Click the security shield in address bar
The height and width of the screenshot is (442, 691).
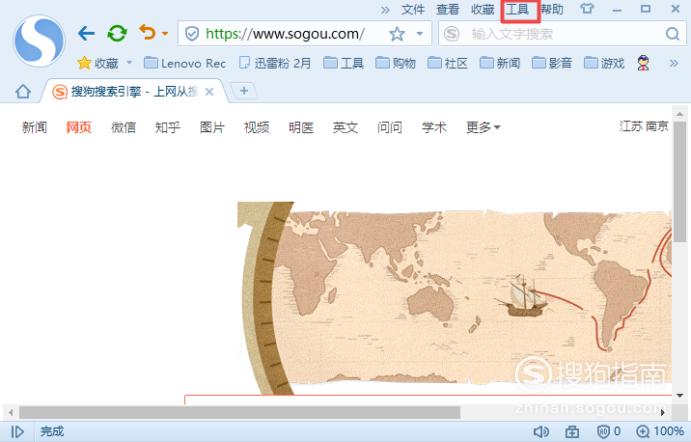click(x=192, y=33)
